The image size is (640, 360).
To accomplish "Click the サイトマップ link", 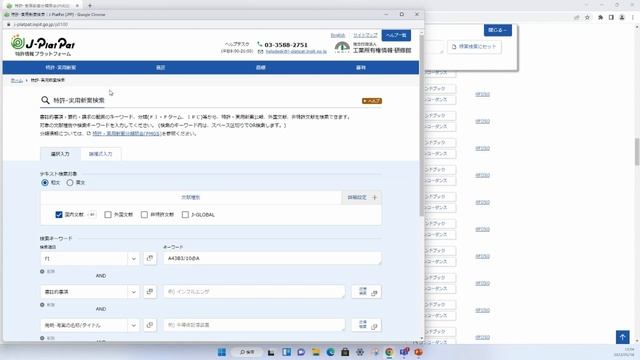I will [x=365, y=36].
